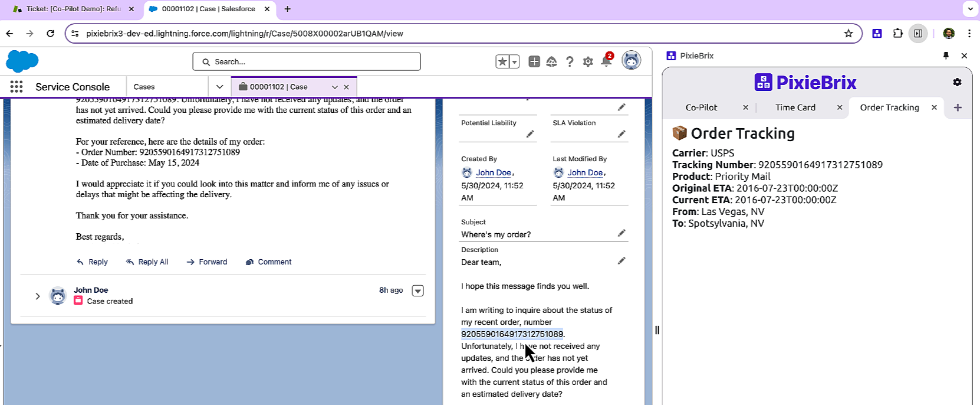This screenshot has height=405, width=980.
Task: Open the Case created actions dropdown
Action: pyautogui.click(x=417, y=290)
